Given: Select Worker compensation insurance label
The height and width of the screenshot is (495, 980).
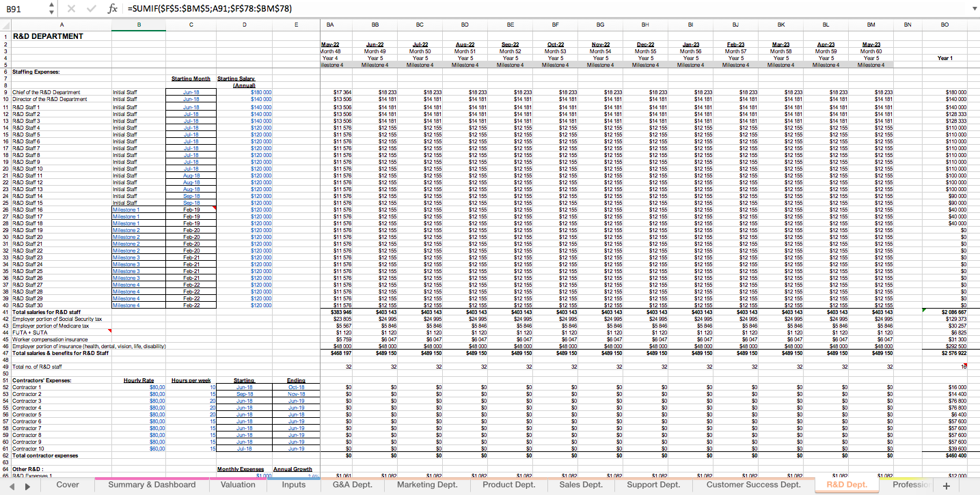Looking at the screenshot, I should 50,339.
